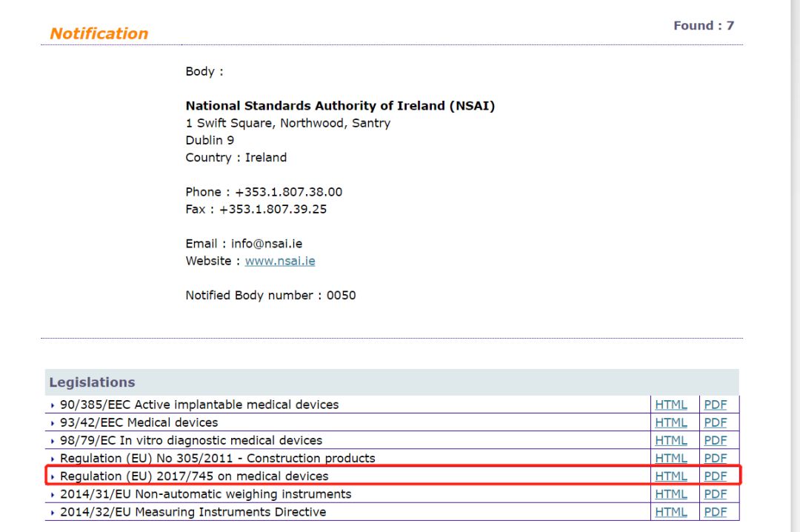800x532 pixels.
Task: Open HTML for 90/385/EEC Active implantable medical devices
Action: (671, 405)
